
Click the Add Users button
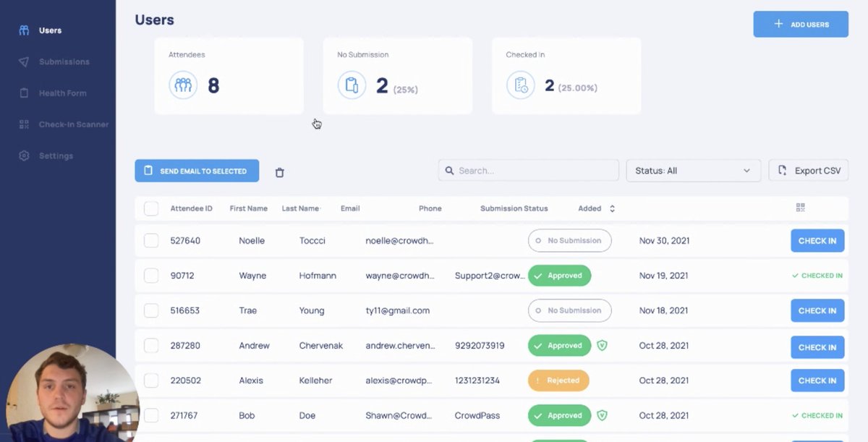tap(801, 24)
